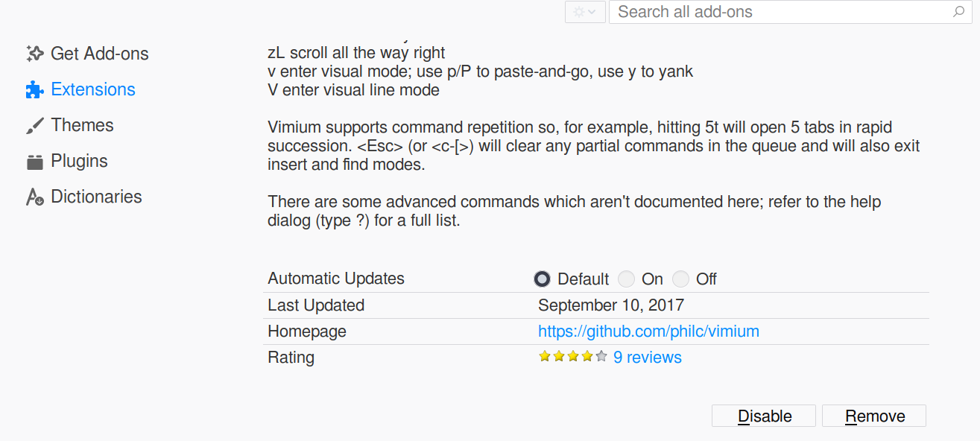Open the Vimium GitHub homepage link
Screen dimensions: 980x441
click(648, 331)
